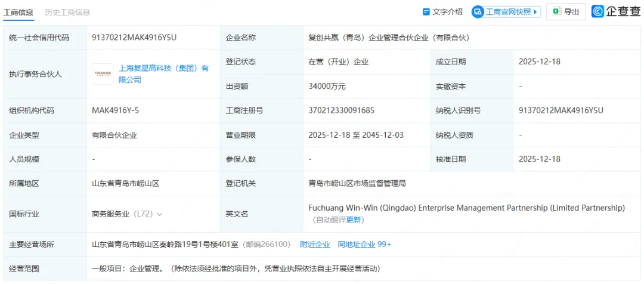Open the 同地址企业 99+ link
Screen dimensions: 644x284
click(364, 244)
